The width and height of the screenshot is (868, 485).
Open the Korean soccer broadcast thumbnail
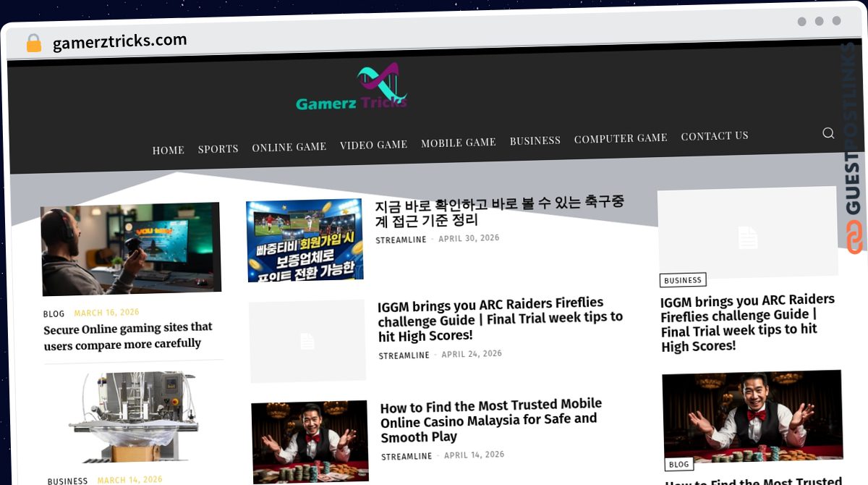click(305, 240)
